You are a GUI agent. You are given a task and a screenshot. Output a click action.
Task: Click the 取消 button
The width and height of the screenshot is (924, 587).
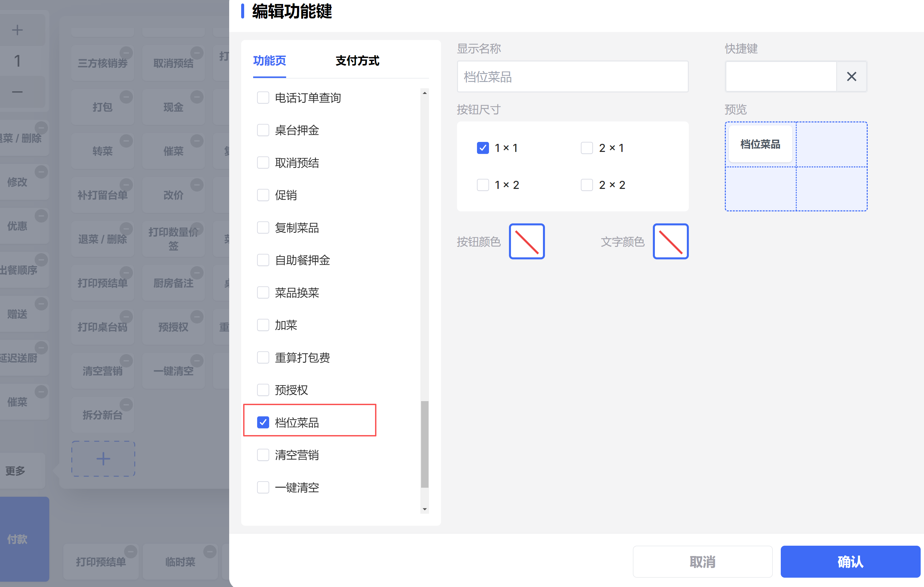tap(702, 562)
